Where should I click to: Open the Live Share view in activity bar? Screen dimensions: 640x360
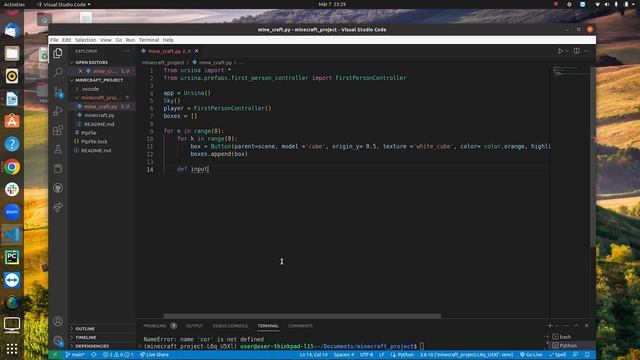click(58, 207)
